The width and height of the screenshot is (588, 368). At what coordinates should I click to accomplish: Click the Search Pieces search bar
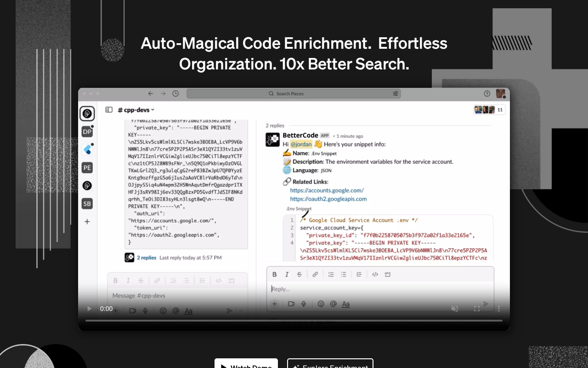[x=294, y=93]
